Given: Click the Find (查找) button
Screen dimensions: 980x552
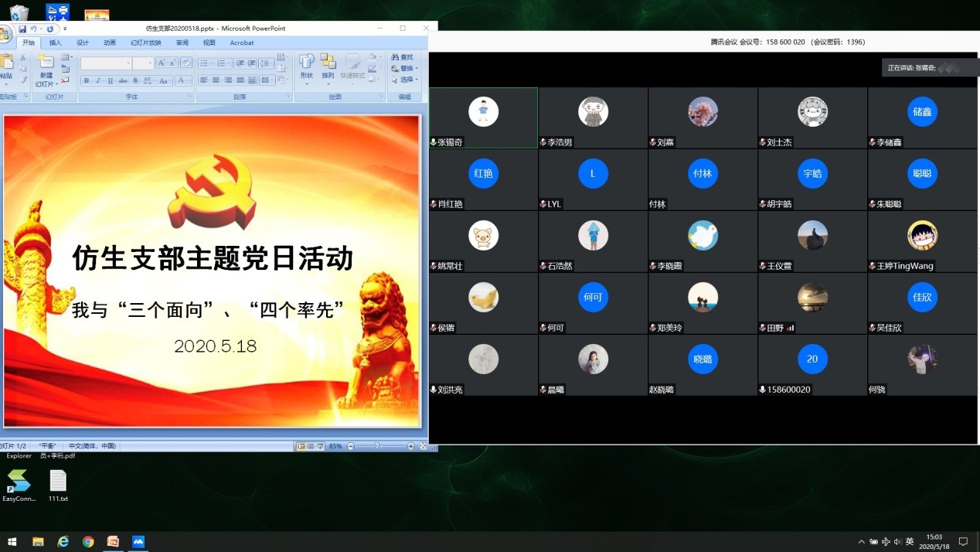Looking at the screenshot, I should [403, 57].
